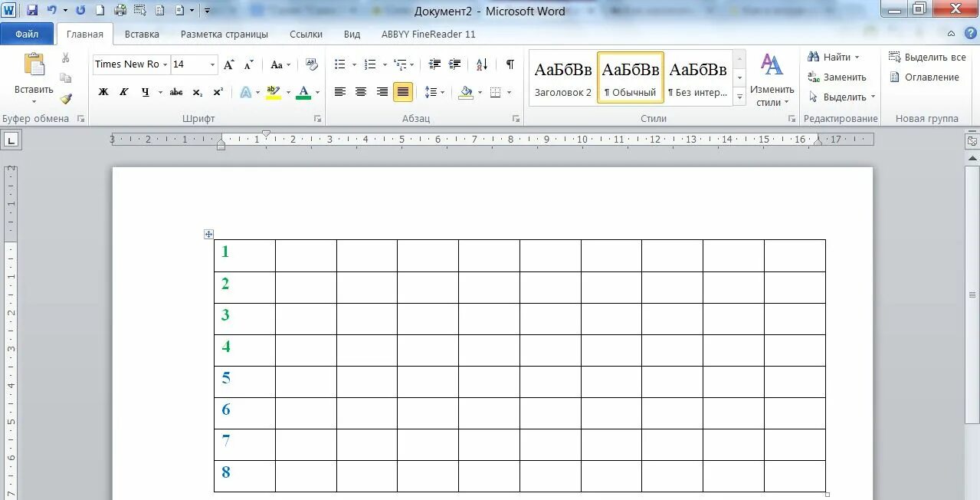The image size is (980, 500).
Task: Click the quick print printer icon
Action: click(x=120, y=11)
